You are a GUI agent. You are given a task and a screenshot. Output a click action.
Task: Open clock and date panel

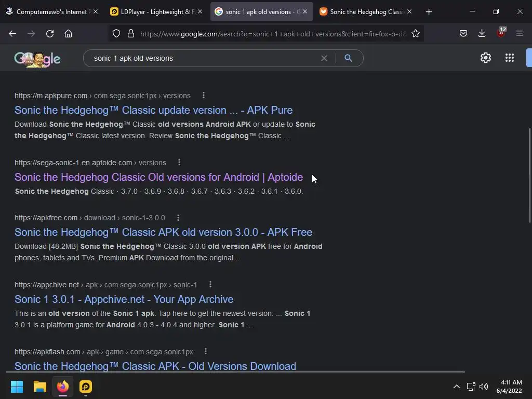(509, 387)
